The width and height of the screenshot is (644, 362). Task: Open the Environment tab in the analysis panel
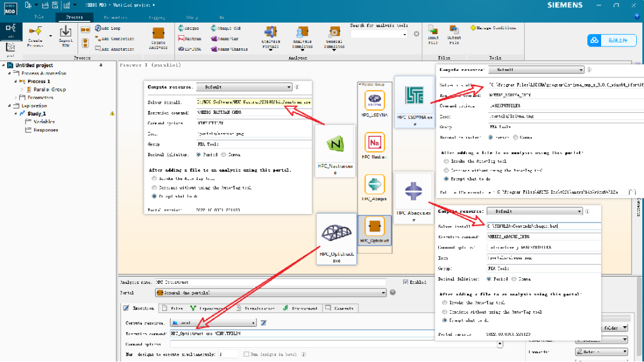[300, 308]
